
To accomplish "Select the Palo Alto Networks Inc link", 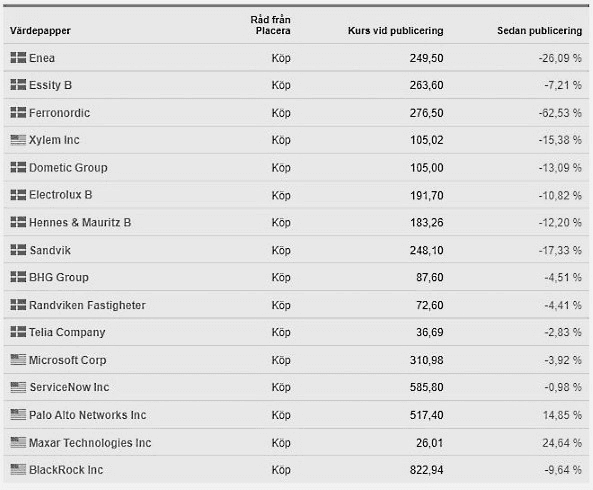I will (x=87, y=415).
